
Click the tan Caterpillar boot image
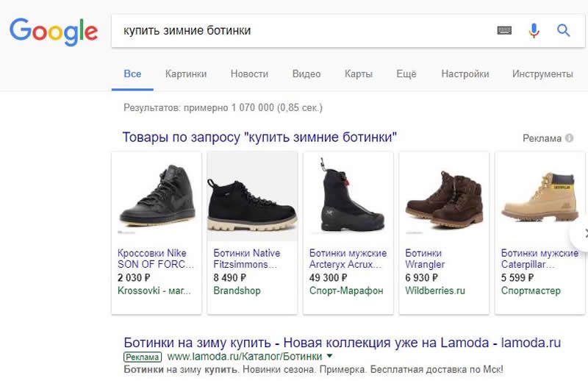click(540, 197)
